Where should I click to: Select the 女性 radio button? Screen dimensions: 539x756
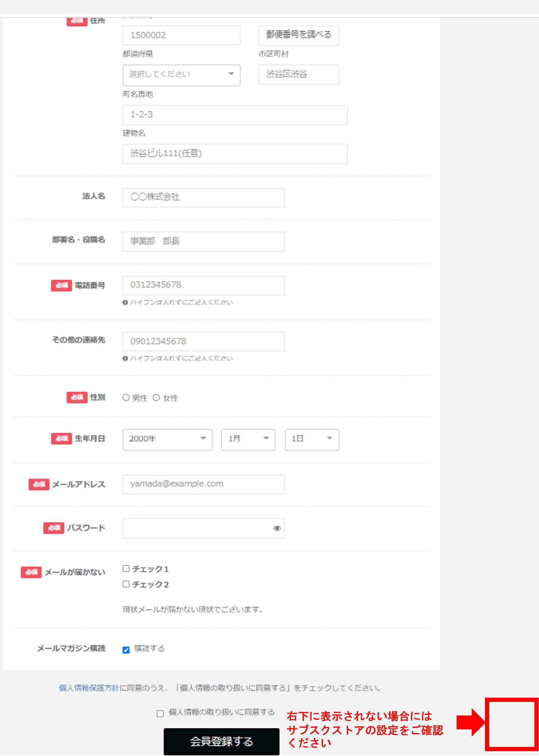click(156, 398)
